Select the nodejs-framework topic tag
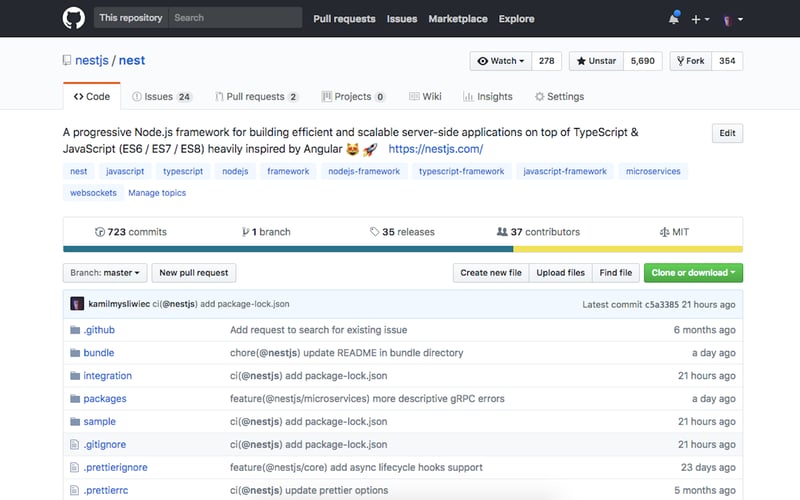Viewport: 800px width, 500px height. [364, 171]
